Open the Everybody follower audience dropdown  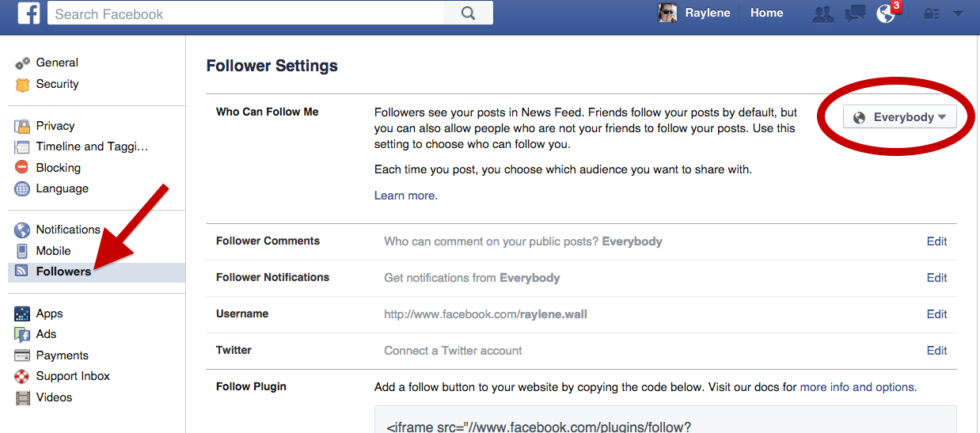click(900, 117)
